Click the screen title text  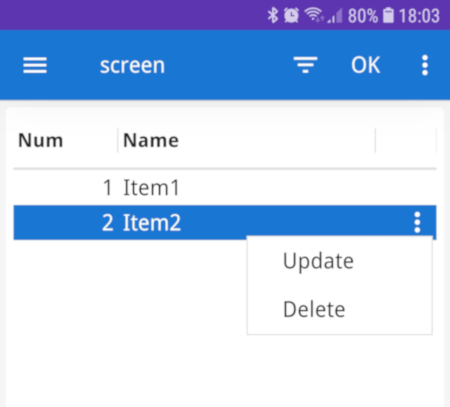pyautogui.click(x=132, y=65)
